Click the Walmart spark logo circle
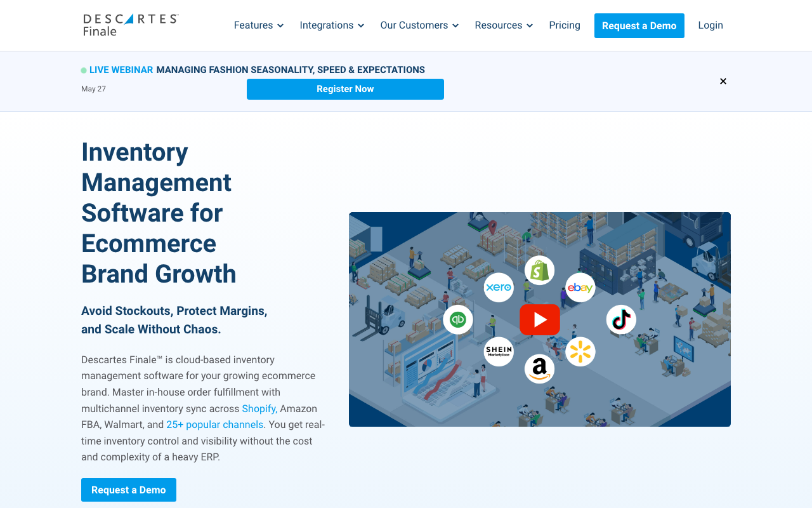 click(580, 352)
